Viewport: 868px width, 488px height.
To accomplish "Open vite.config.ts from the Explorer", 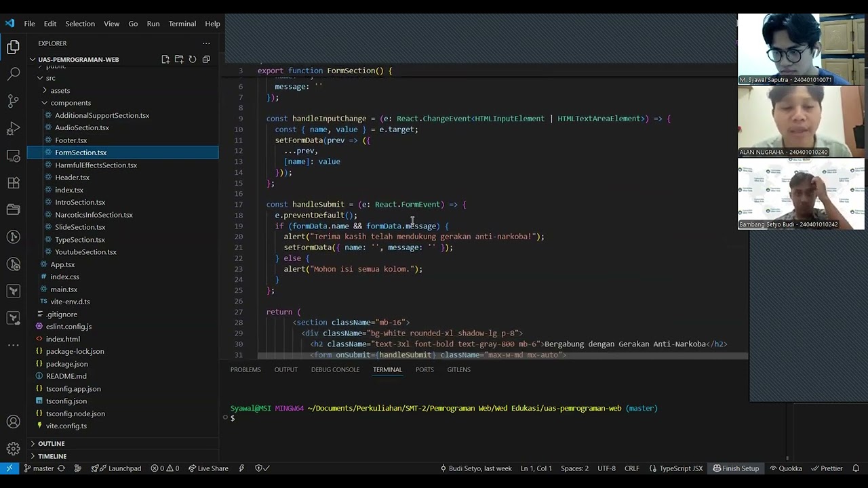I will coord(66,426).
